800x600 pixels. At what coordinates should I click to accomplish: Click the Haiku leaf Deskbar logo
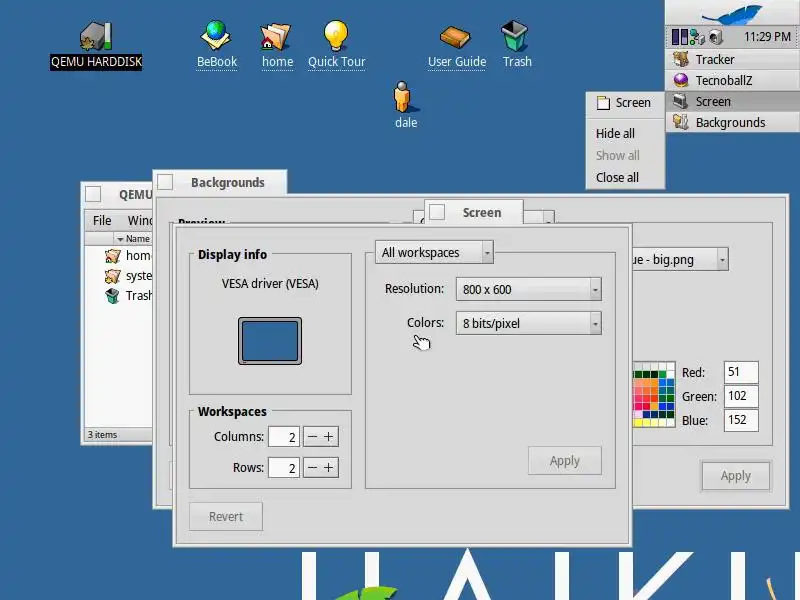(732, 13)
